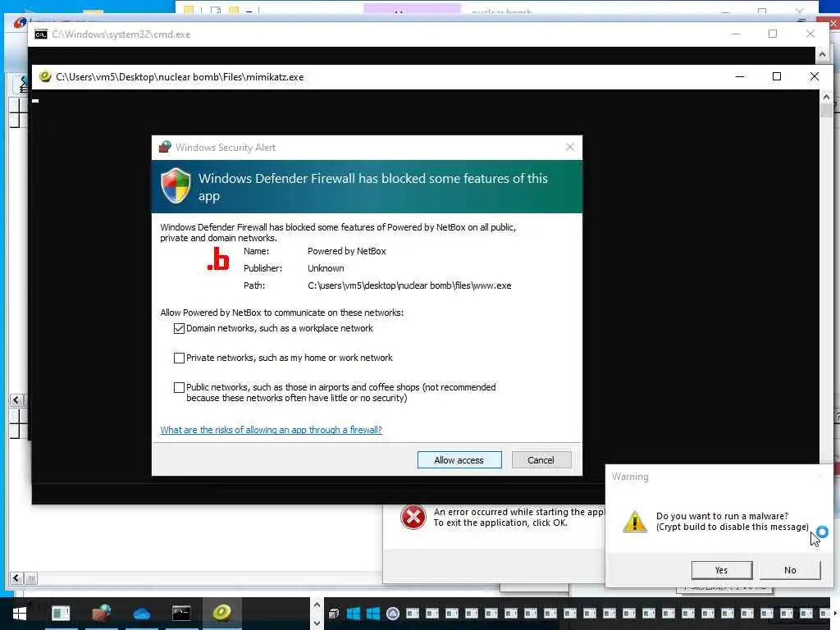840x630 pixels.
Task: Click the round triangle tray icon
Action: (393, 614)
